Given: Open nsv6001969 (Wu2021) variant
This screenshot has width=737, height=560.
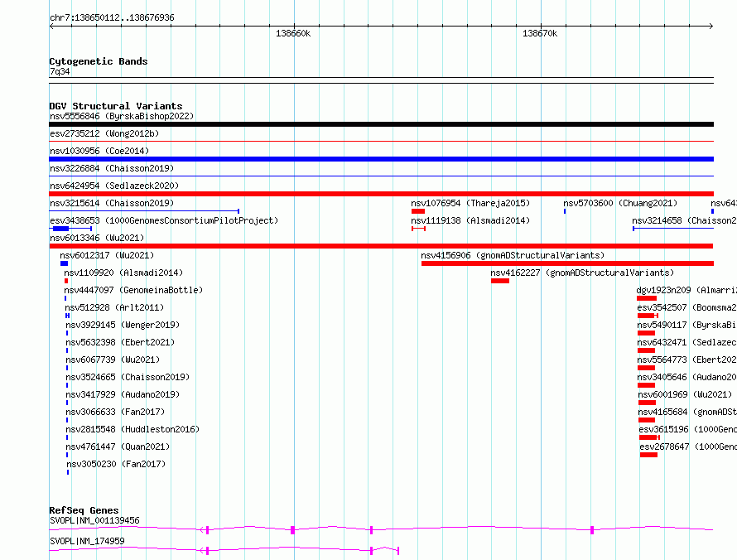Looking at the screenshot, I should pyautogui.click(x=685, y=394).
